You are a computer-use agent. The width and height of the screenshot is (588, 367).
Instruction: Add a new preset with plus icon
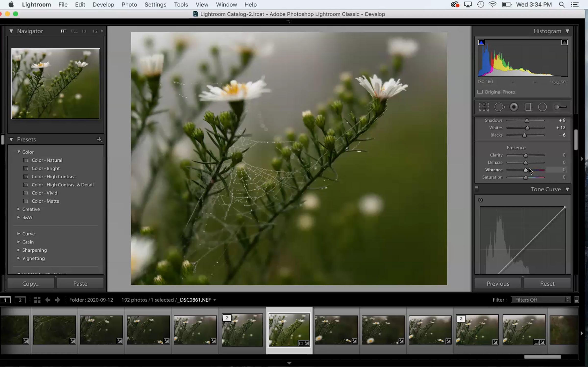click(x=99, y=139)
